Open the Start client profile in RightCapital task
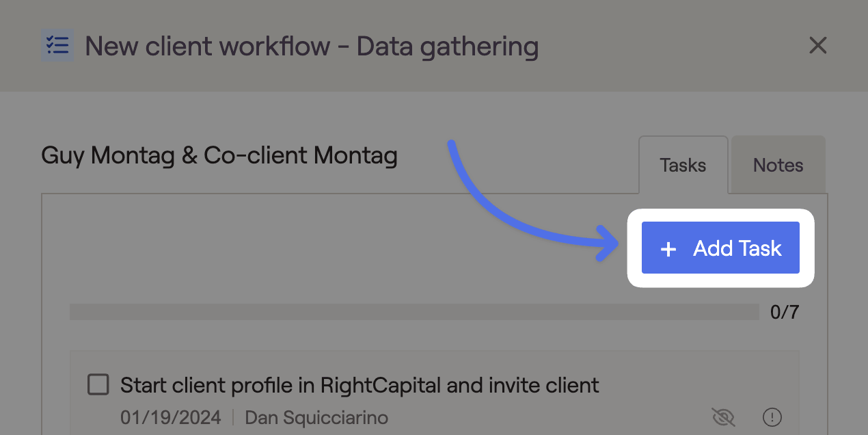868x435 pixels. pyautogui.click(x=360, y=385)
